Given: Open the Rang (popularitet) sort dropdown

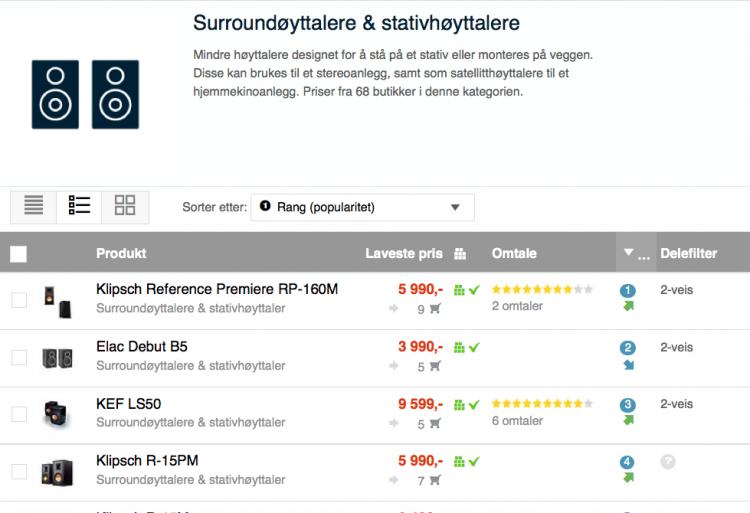Looking at the screenshot, I should [x=362, y=207].
